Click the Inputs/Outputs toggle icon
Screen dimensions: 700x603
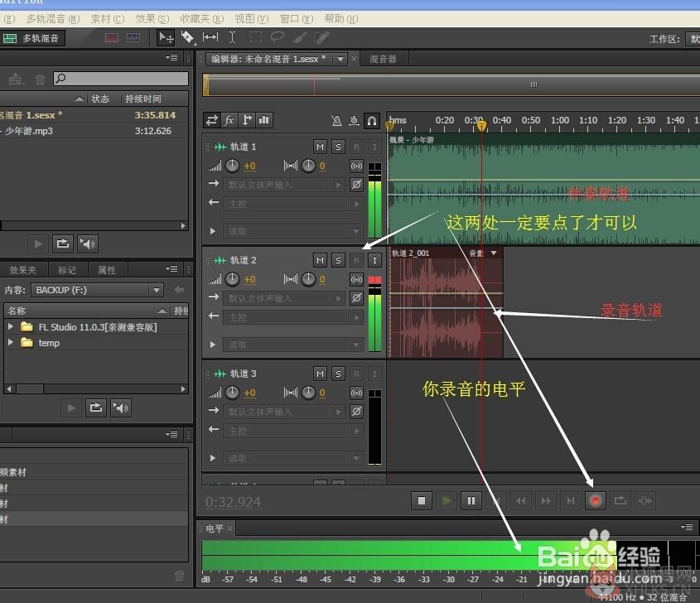coord(211,120)
